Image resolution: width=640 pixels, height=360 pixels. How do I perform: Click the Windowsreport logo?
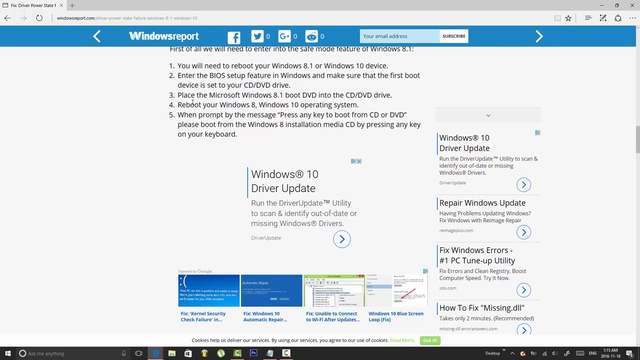(x=164, y=36)
